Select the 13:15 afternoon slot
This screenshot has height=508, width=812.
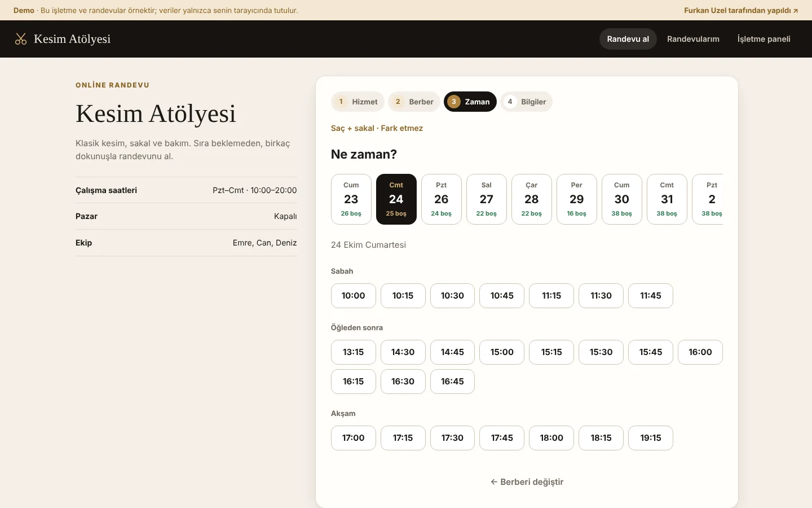tap(354, 352)
